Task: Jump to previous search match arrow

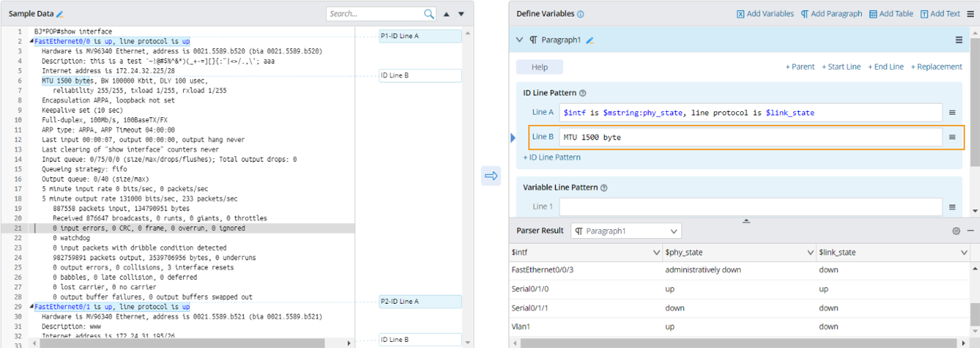Action: 446,14
